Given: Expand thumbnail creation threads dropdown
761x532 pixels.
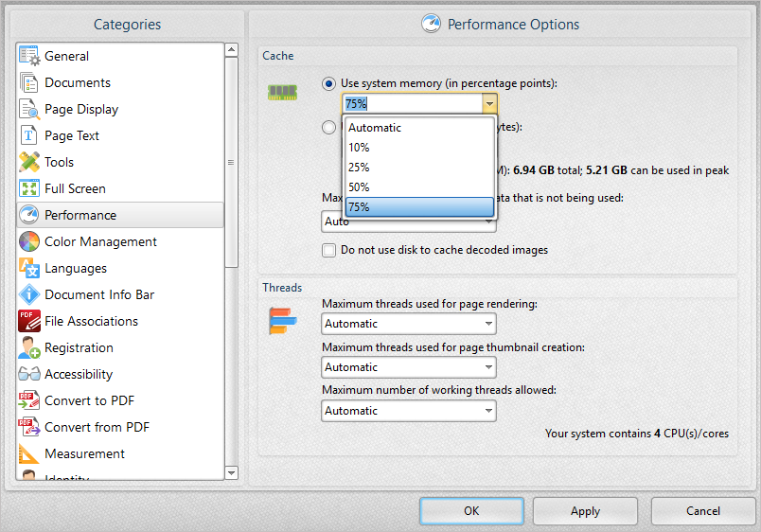Looking at the screenshot, I should [x=408, y=367].
